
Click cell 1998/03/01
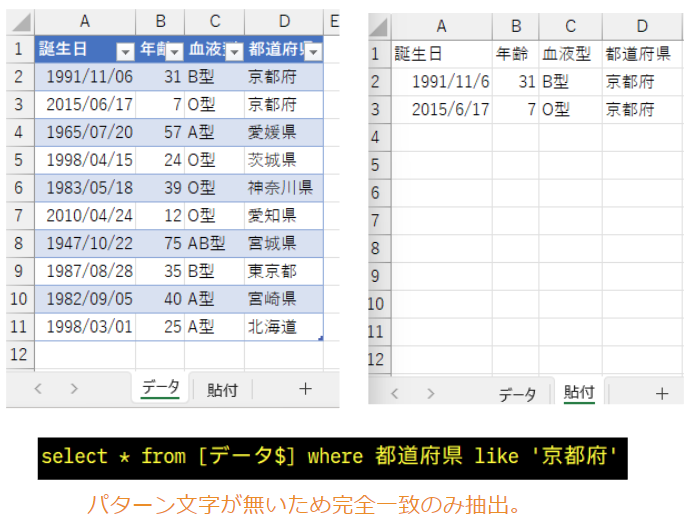coord(85,326)
